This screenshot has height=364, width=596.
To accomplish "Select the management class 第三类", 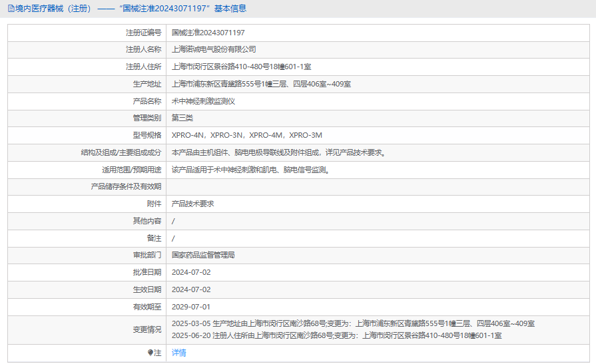I will (x=182, y=118).
